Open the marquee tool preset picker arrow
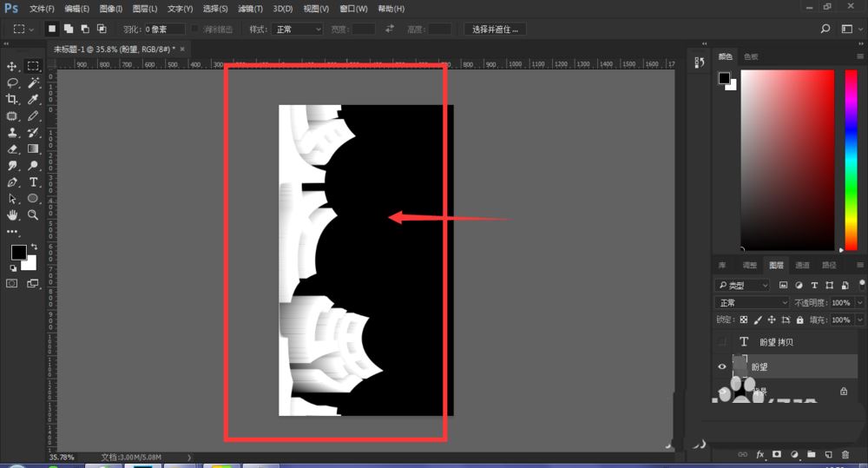868x468 pixels. click(31, 30)
